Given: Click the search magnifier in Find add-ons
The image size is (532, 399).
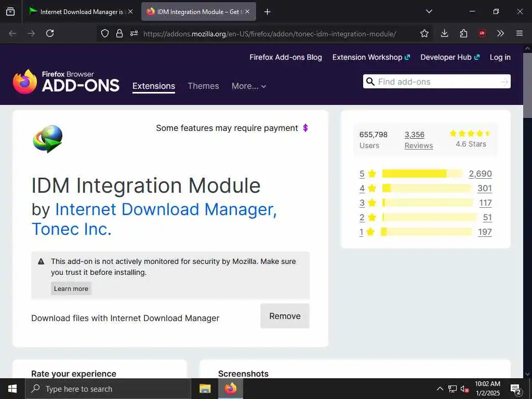Looking at the screenshot, I should click(x=370, y=82).
